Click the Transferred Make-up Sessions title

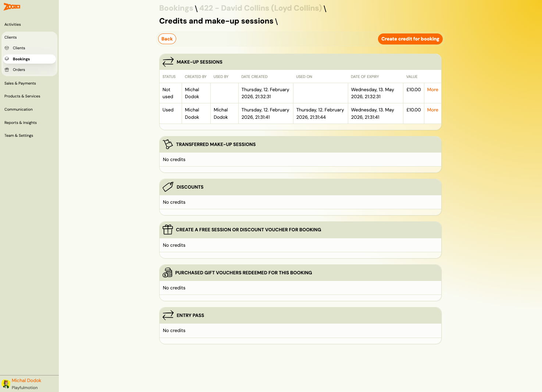(216, 145)
